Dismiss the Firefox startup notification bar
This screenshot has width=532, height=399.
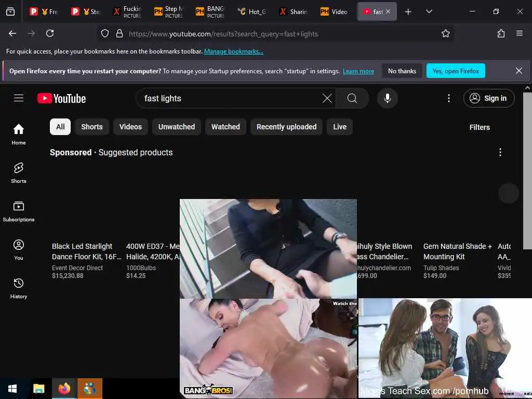519,71
